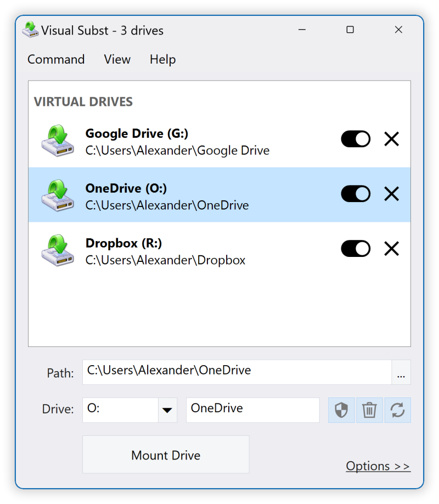Screen dimensions: 439x504
Task: Click the trash can delete icon
Action: tap(369, 410)
